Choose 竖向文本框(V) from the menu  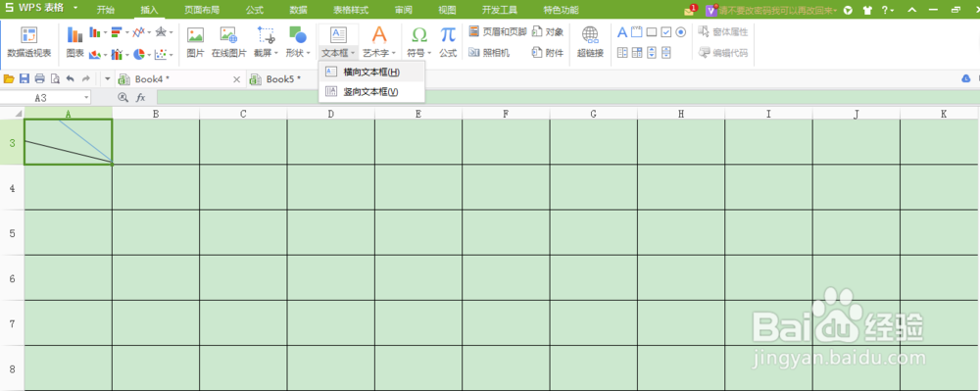click(x=371, y=92)
